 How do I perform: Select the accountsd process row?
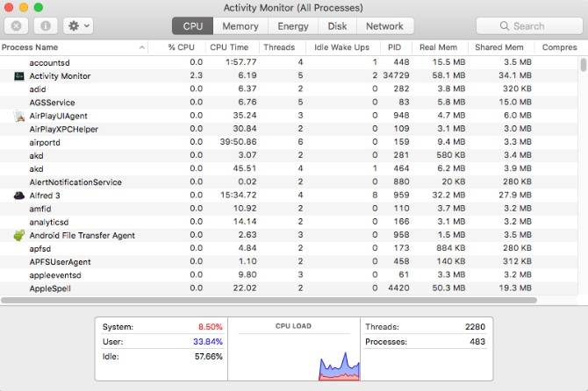(x=289, y=62)
